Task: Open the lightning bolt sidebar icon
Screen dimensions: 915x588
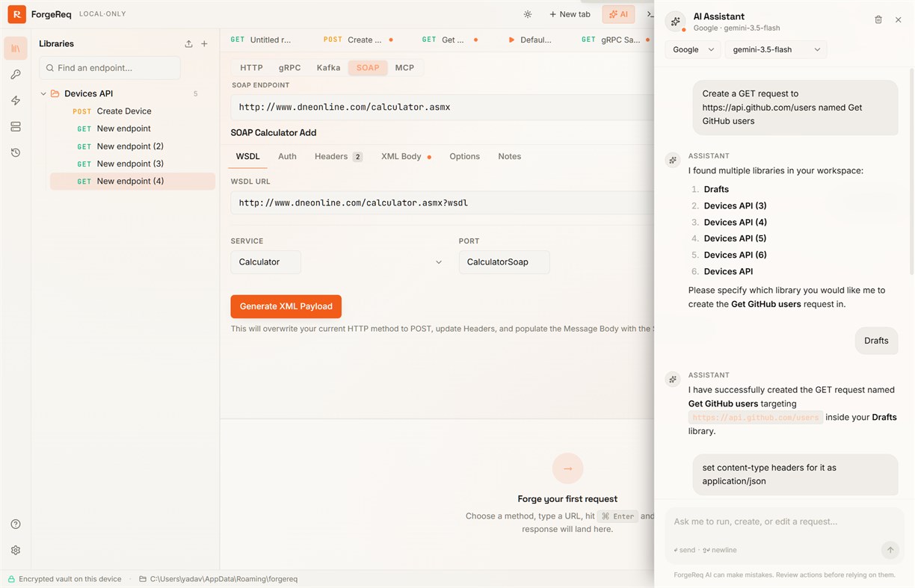Action: 16,101
